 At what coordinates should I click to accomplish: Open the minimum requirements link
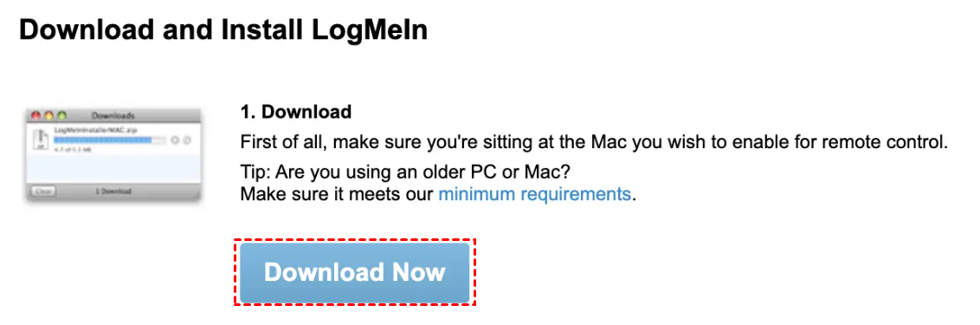tap(534, 193)
